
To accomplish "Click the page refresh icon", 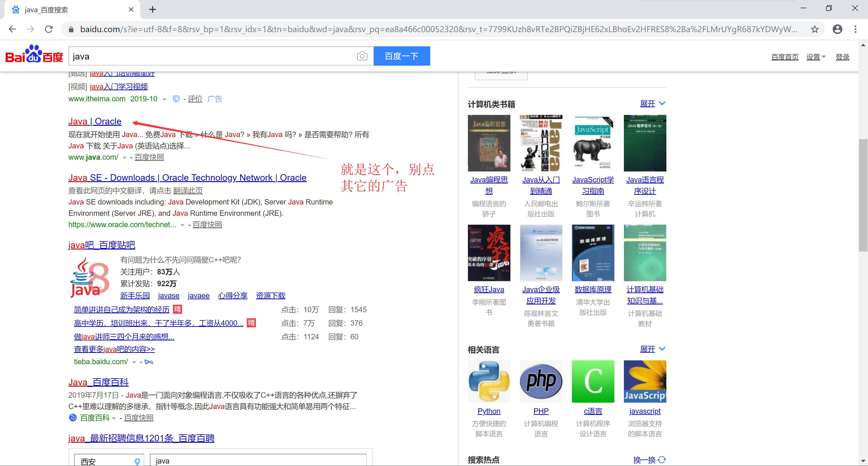I will 49,29.
